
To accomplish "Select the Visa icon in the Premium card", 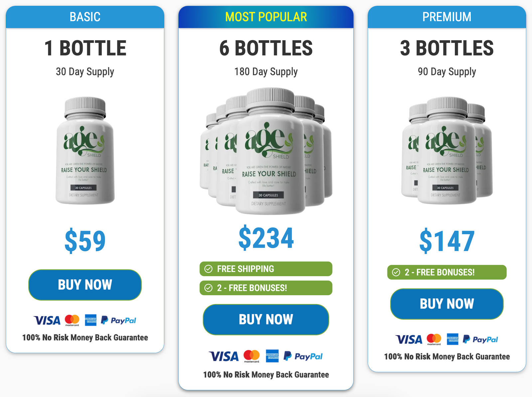I will coord(409,339).
